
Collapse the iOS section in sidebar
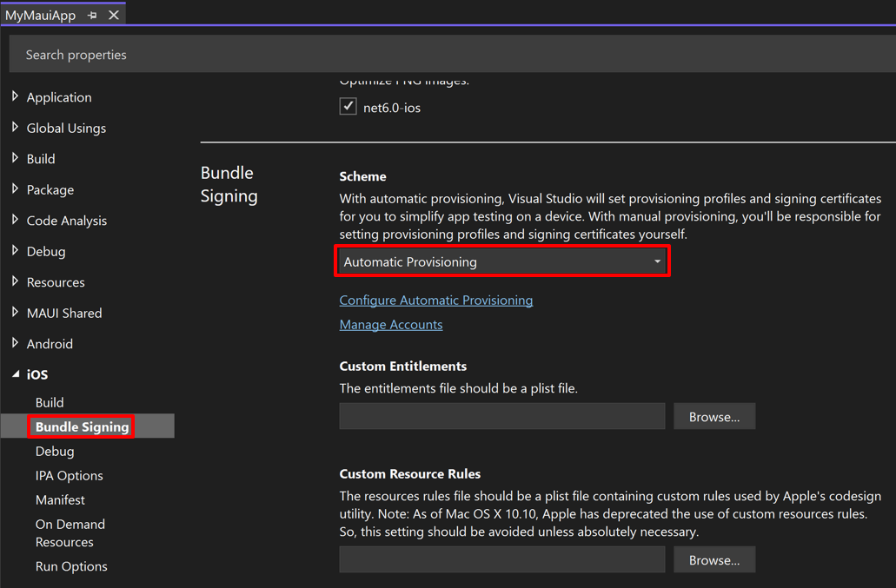16,373
